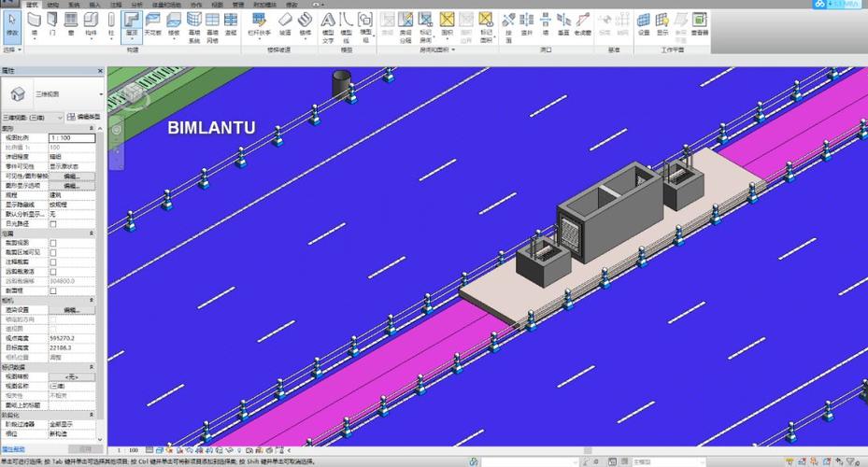Viewport: 868px width, 467px height.
Task: Open the 3D view type selector dropdown
Action: tap(101, 94)
